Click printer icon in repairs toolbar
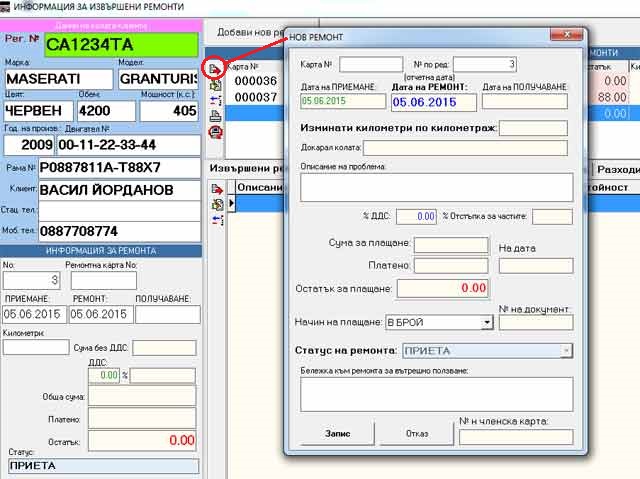The height and width of the screenshot is (479, 640). [216, 116]
